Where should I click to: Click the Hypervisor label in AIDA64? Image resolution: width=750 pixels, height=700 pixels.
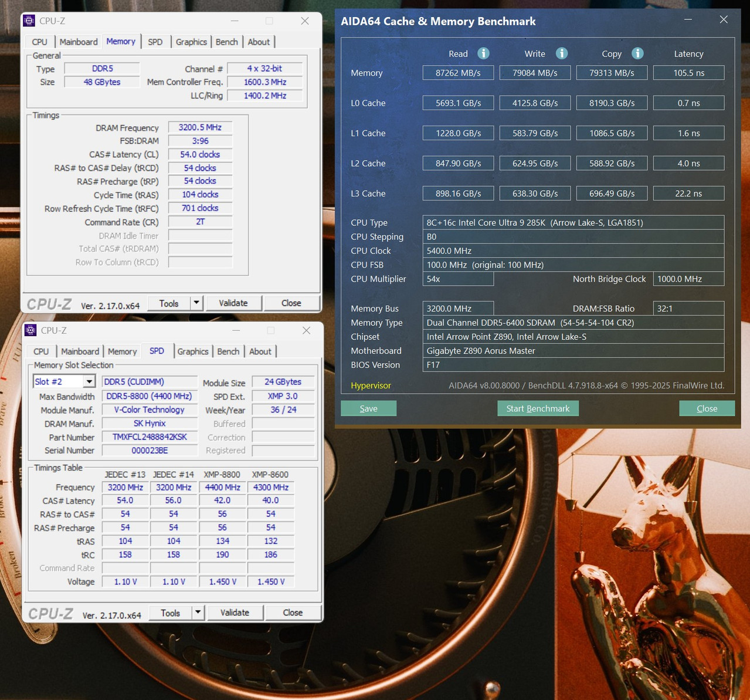pyautogui.click(x=371, y=385)
